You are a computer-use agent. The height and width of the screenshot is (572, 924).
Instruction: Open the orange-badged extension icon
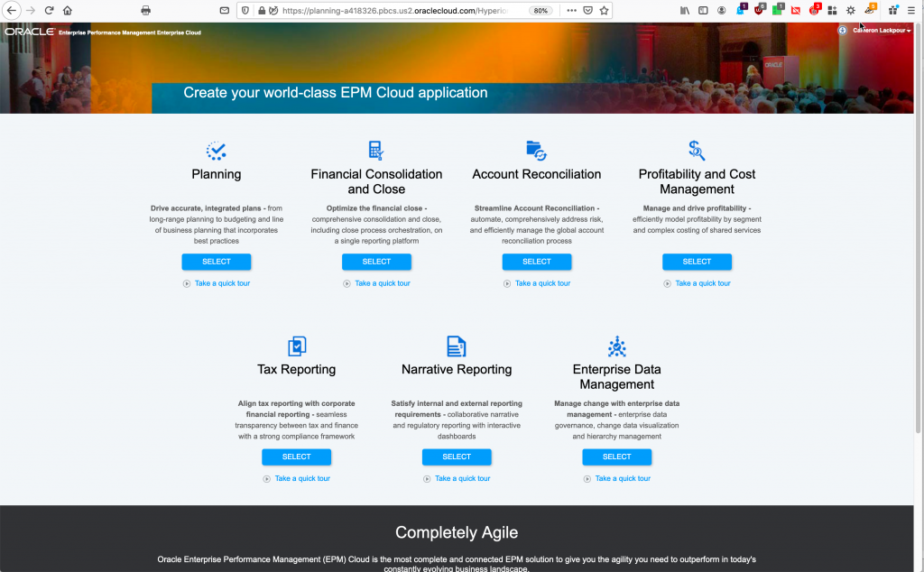point(870,10)
